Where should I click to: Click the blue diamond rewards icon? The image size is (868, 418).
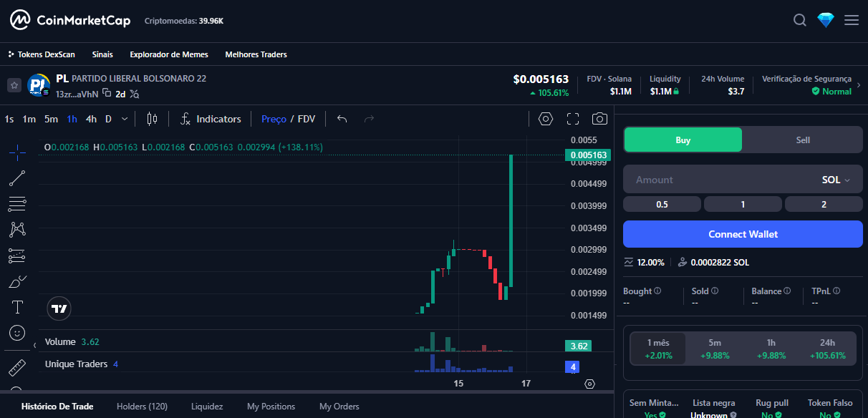[826, 21]
